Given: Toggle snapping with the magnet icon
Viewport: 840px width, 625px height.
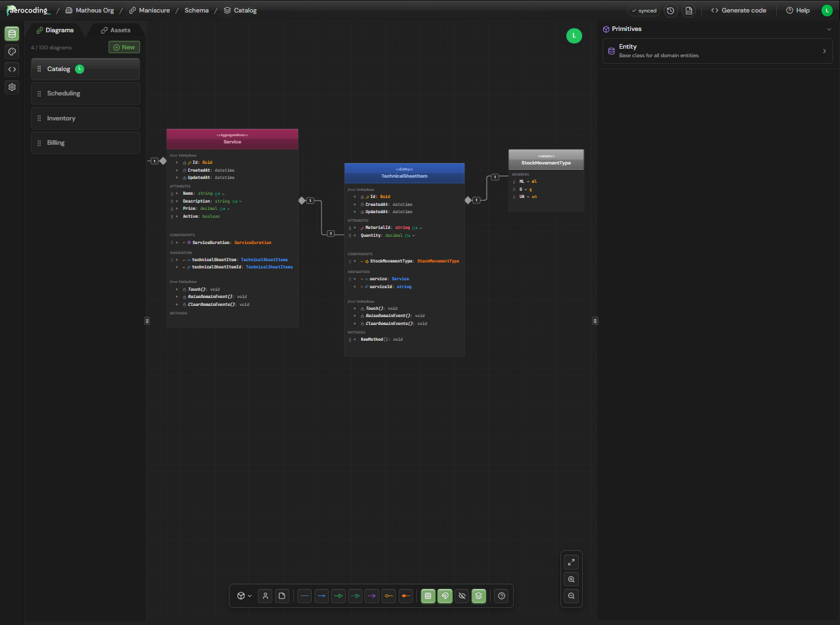Looking at the screenshot, I should tap(445, 596).
